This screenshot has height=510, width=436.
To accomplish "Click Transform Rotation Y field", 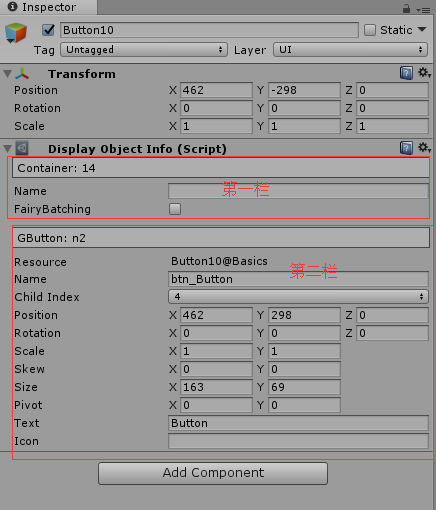I will tap(304, 108).
